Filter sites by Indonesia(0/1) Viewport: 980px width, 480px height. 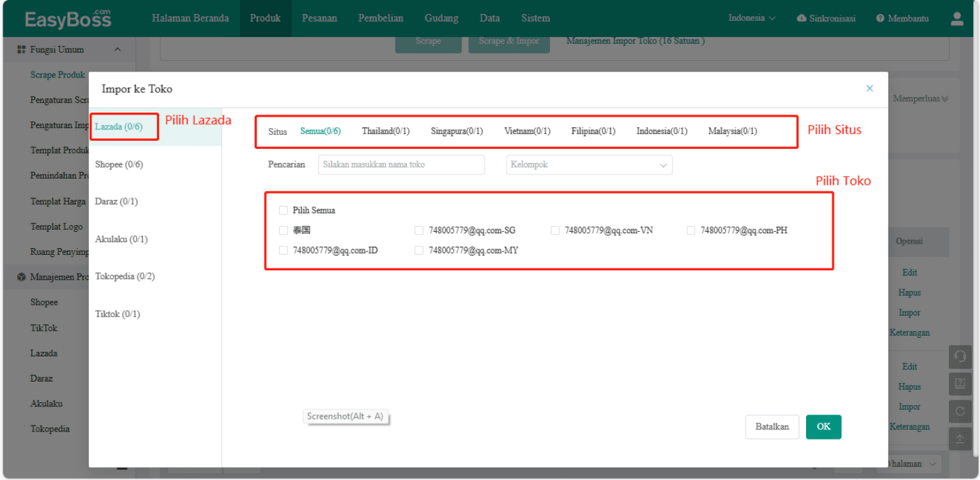click(x=662, y=131)
